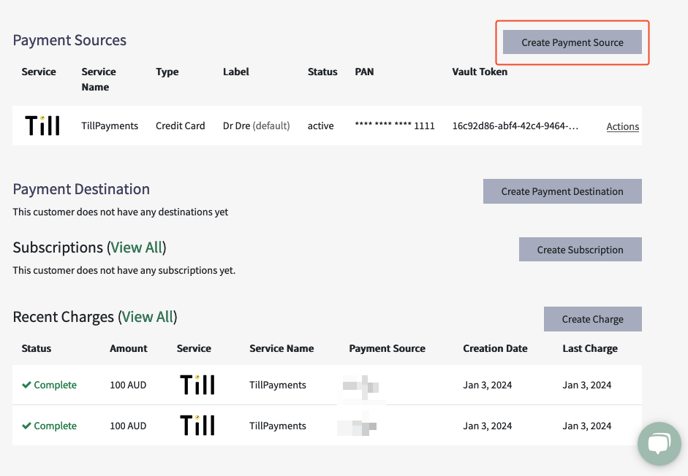This screenshot has width=688, height=476.
Task: Click Create Payment Destination button
Action: [x=562, y=191]
